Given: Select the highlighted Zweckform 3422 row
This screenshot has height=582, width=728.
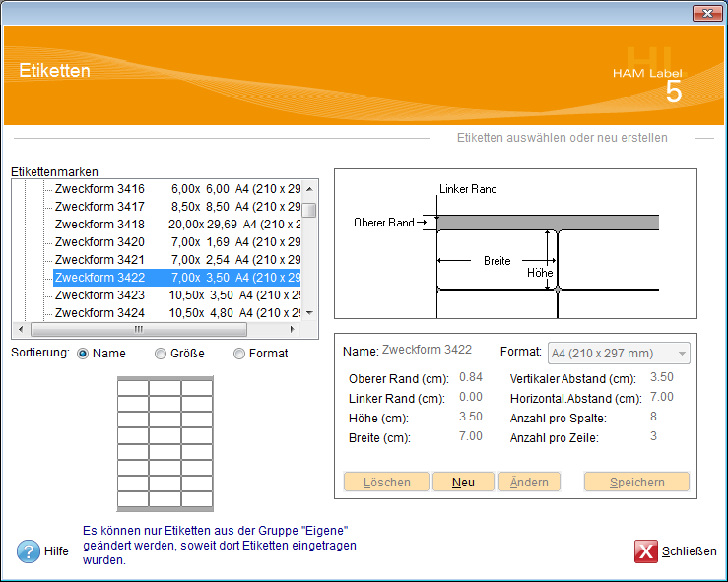Looking at the screenshot, I should (177, 278).
